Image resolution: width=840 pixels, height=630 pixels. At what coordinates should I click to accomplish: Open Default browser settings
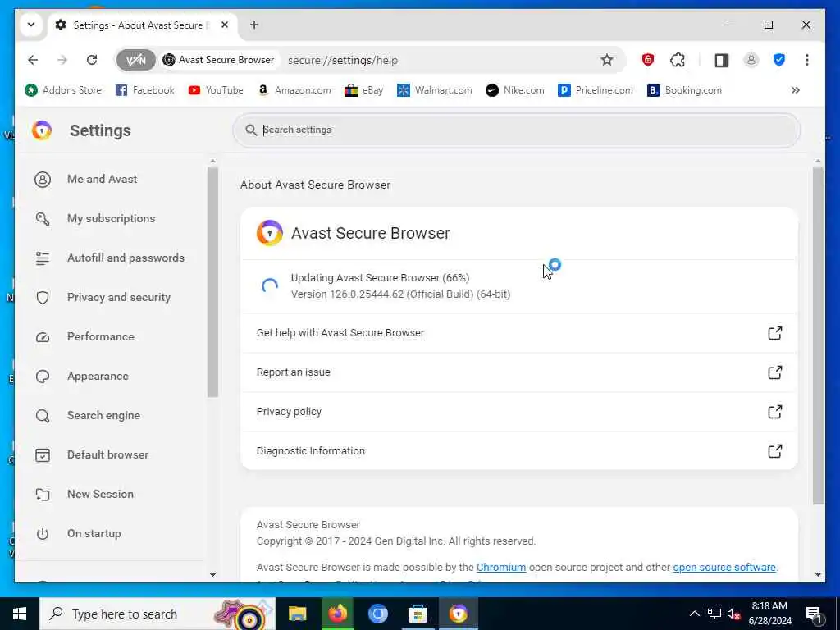pyautogui.click(x=109, y=454)
